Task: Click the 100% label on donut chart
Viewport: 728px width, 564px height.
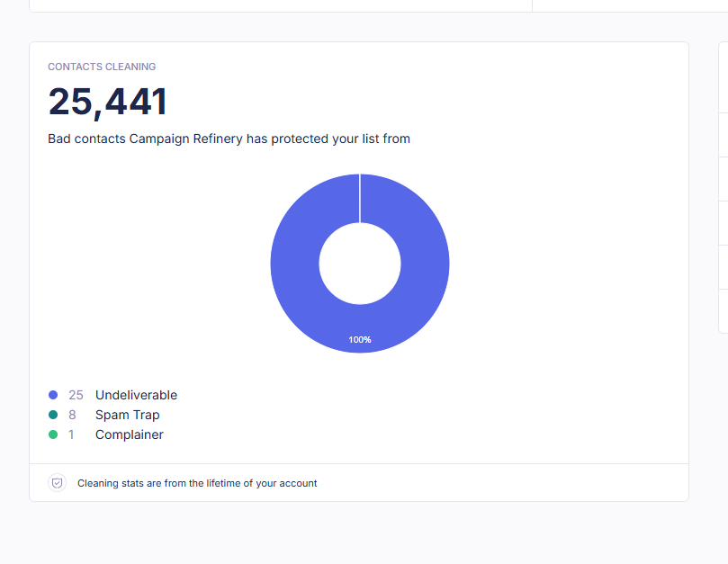Action: click(360, 340)
